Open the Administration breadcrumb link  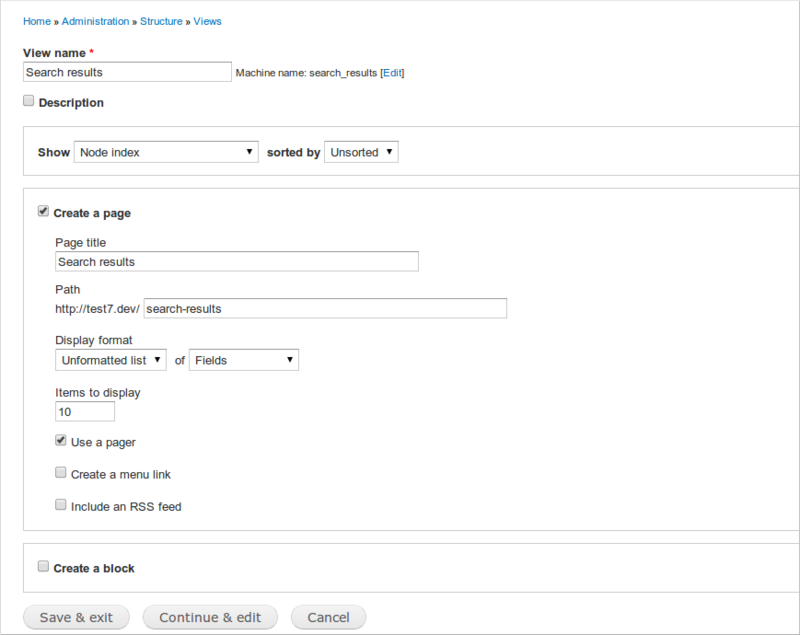point(95,21)
